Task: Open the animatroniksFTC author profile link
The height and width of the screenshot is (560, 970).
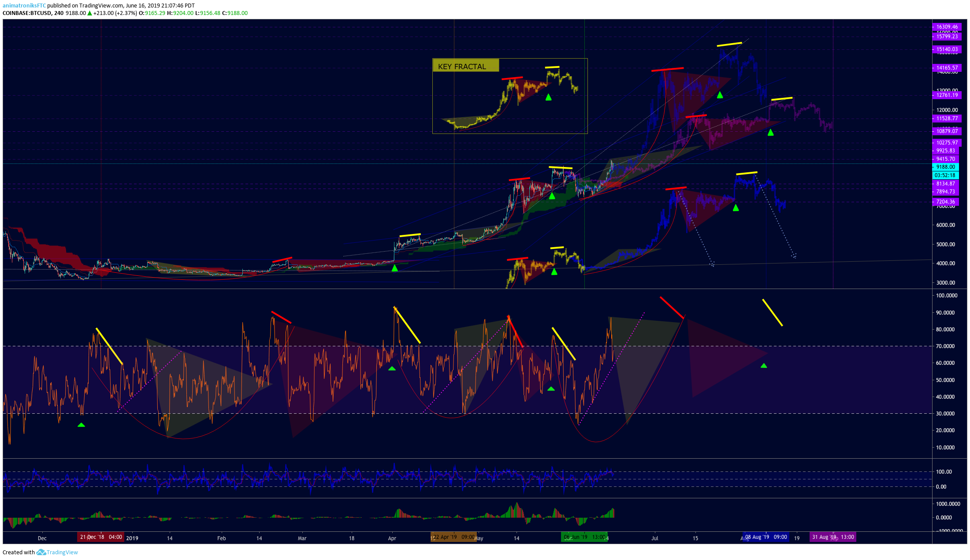Action: coord(24,6)
